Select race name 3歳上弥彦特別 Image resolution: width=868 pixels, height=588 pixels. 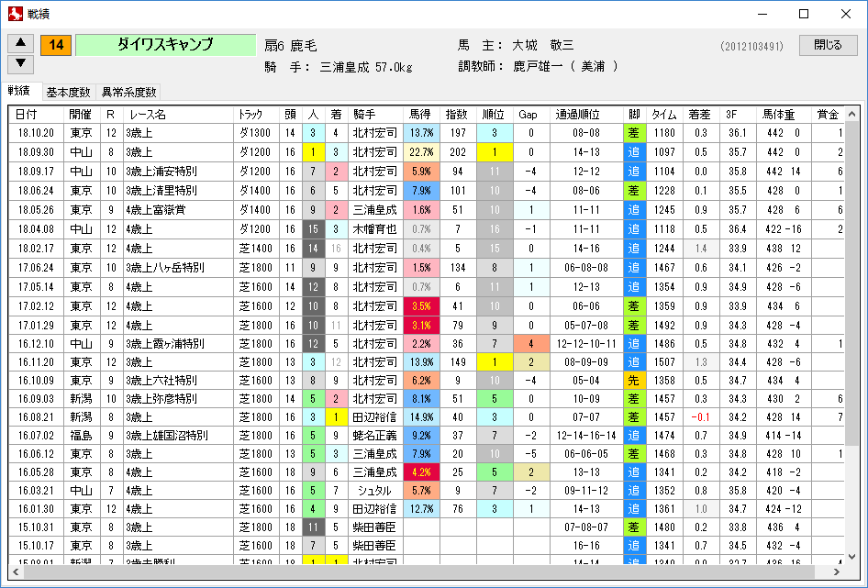[161, 399]
